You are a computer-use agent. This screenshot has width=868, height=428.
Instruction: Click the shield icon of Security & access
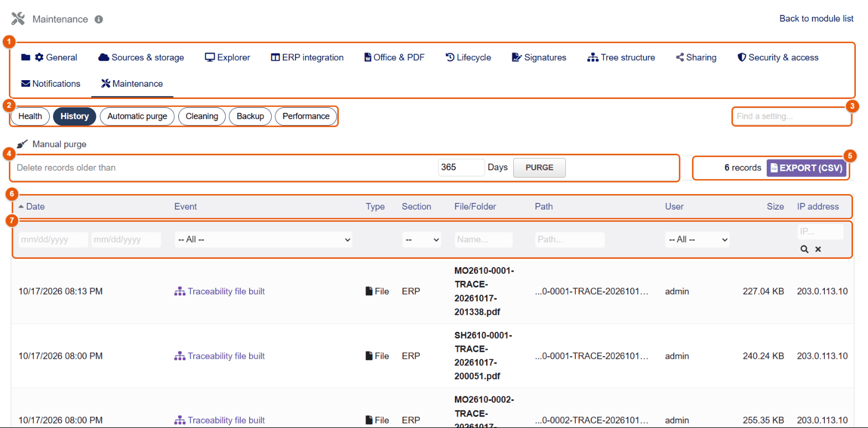point(742,58)
